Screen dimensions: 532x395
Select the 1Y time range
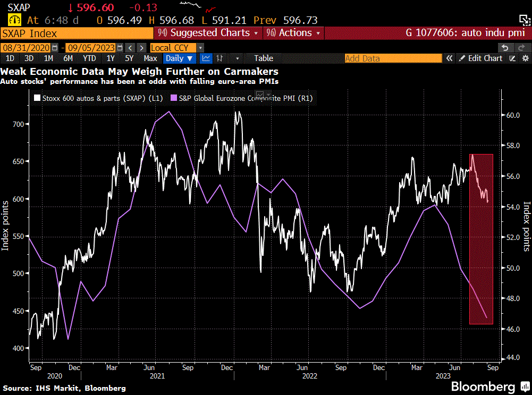[111, 58]
